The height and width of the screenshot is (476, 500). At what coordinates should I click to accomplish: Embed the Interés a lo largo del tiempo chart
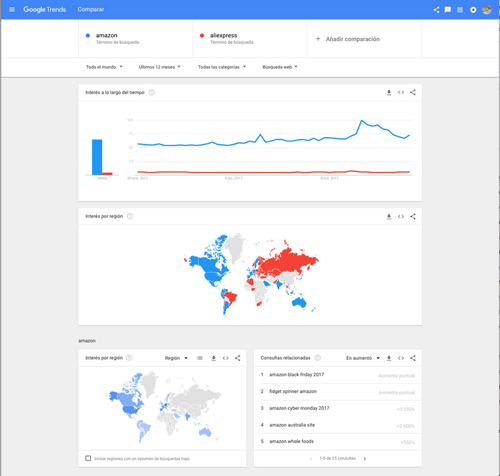[x=401, y=92]
